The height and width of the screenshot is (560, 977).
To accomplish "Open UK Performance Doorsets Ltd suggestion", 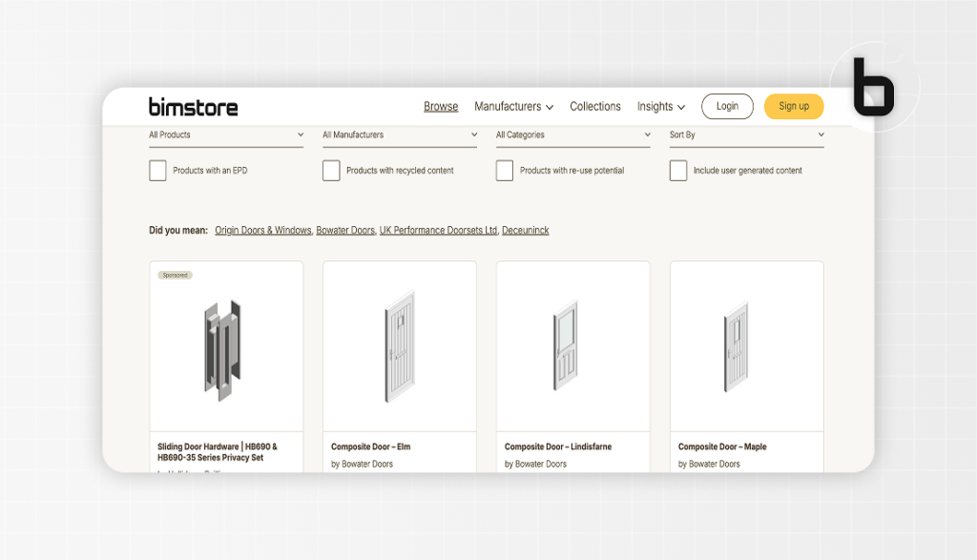I will [438, 230].
